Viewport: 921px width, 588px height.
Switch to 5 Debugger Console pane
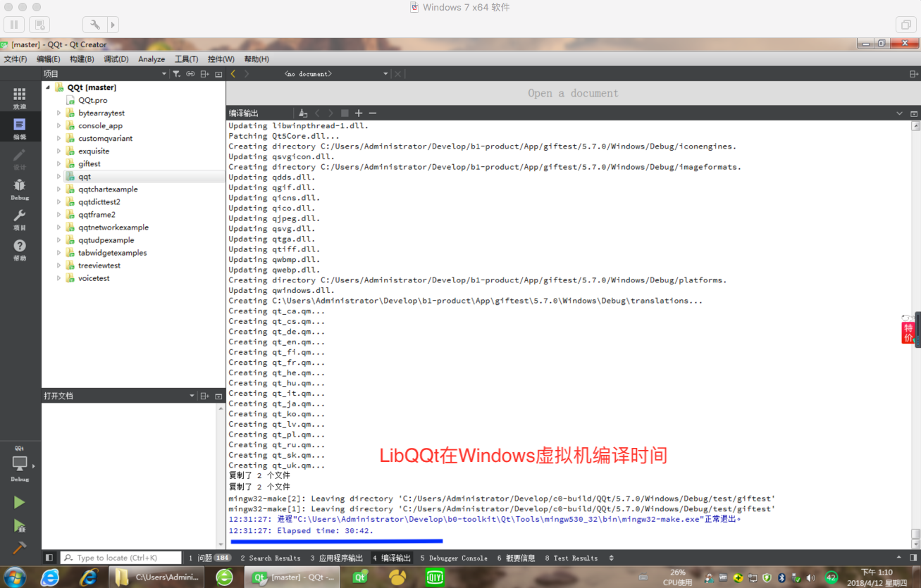pyautogui.click(x=454, y=558)
